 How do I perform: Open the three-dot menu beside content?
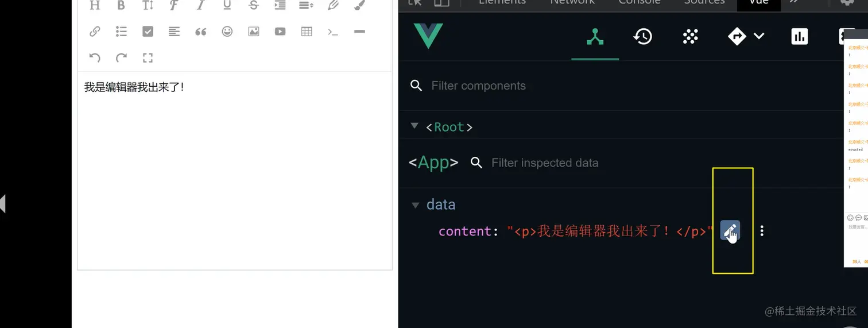762,231
